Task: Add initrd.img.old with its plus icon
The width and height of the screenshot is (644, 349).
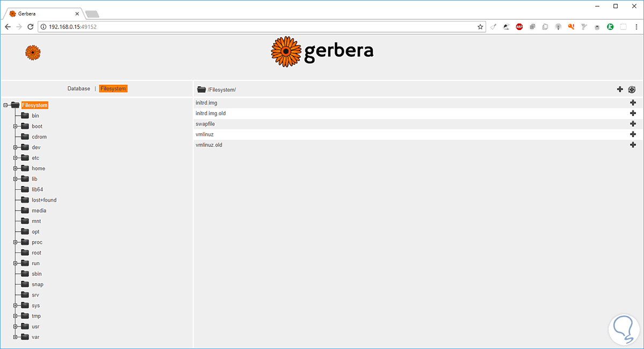Action: [633, 113]
